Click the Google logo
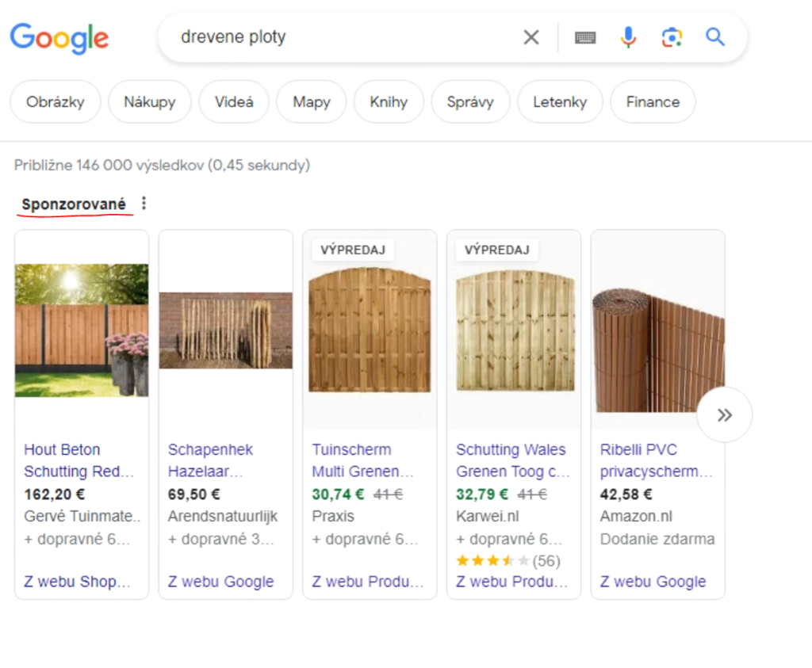 click(59, 38)
